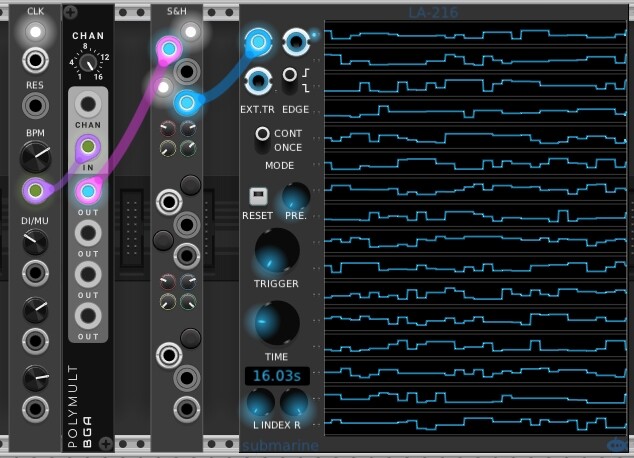Toggle the CONT/ONCE mode switch
Screen dimensions: 634x458
click(x=263, y=134)
